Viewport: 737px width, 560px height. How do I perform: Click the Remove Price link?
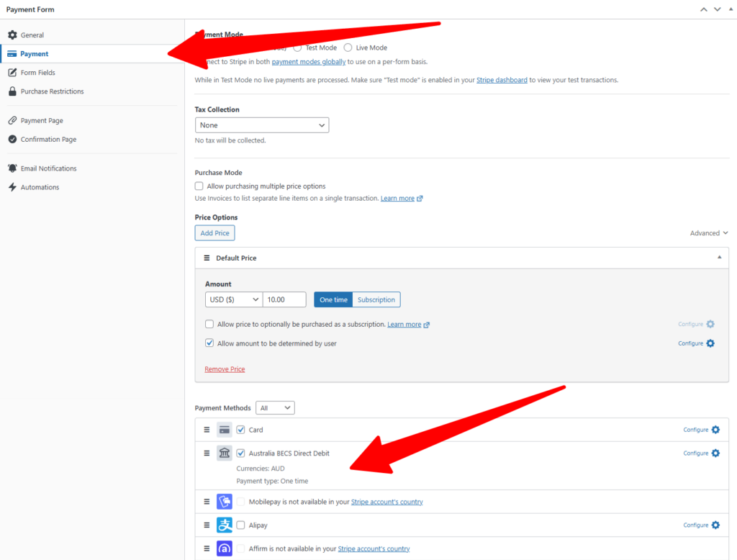click(x=225, y=369)
